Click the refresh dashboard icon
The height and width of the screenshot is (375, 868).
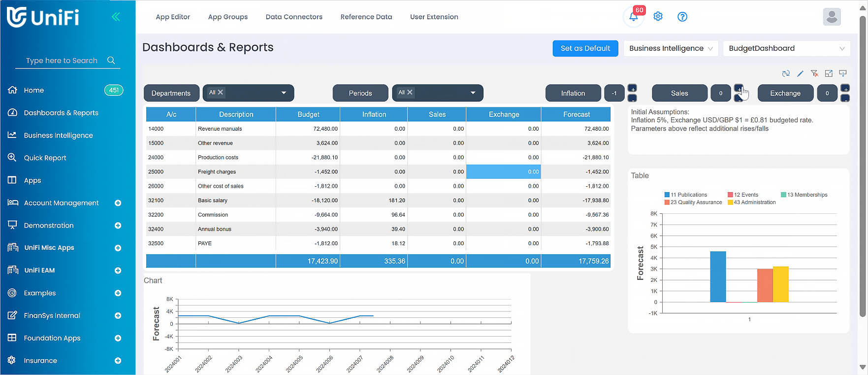(785, 73)
